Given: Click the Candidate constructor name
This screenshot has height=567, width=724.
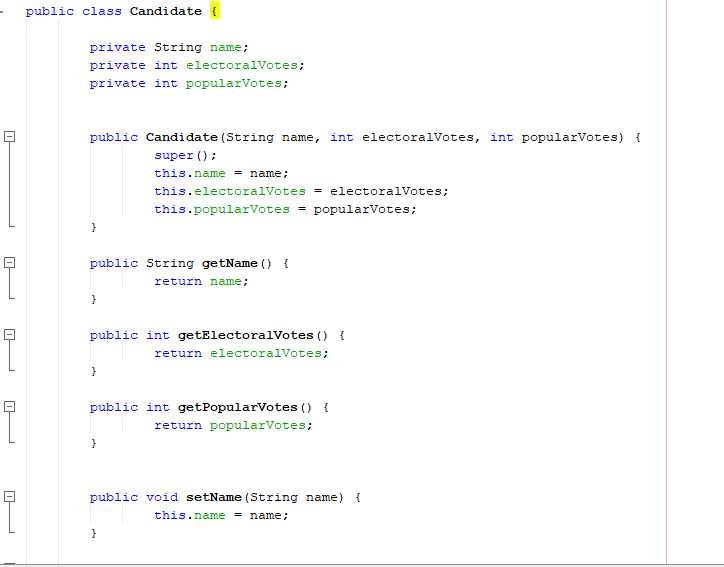Looking at the screenshot, I should tap(182, 138).
